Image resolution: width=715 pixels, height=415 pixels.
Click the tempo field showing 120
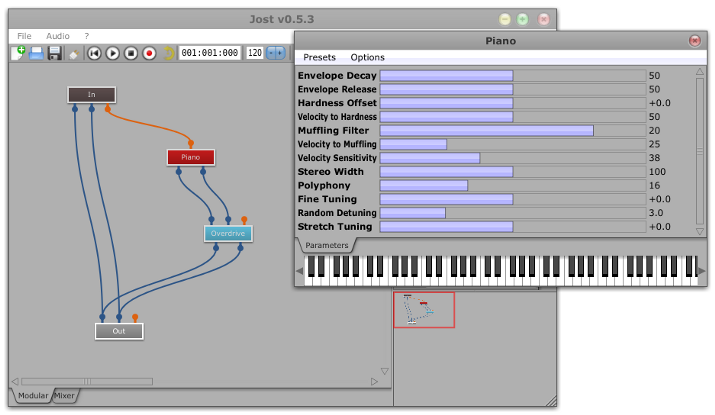click(x=254, y=53)
